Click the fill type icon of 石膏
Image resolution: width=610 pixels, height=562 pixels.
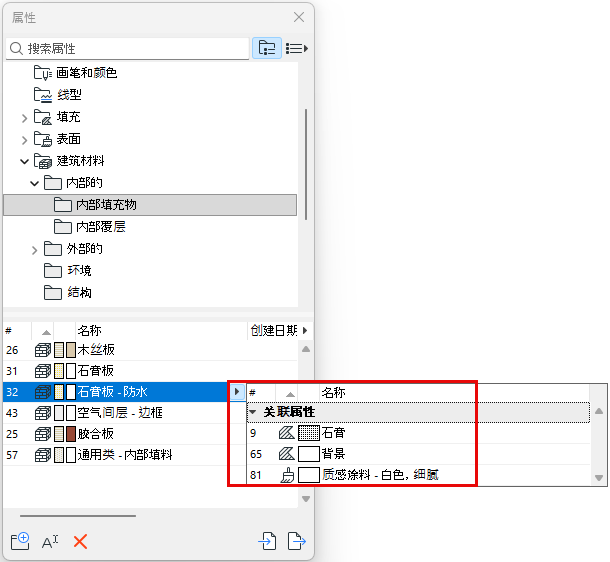point(287,432)
